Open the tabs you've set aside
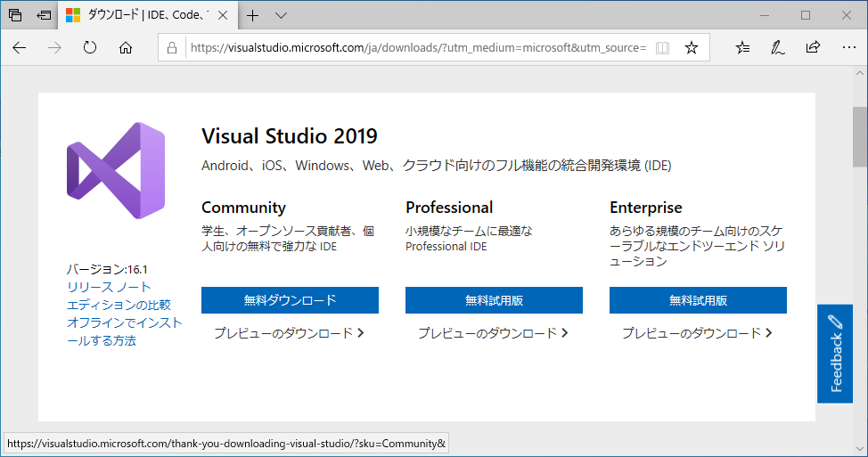Screen dimensions: 868x457 [x=15, y=15]
